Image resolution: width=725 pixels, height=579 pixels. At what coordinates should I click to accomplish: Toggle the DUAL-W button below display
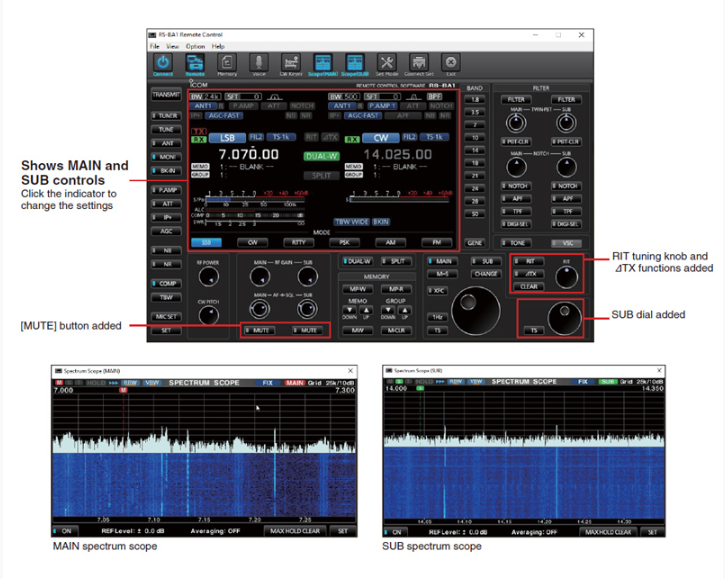pyautogui.click(x=357, y=261)
